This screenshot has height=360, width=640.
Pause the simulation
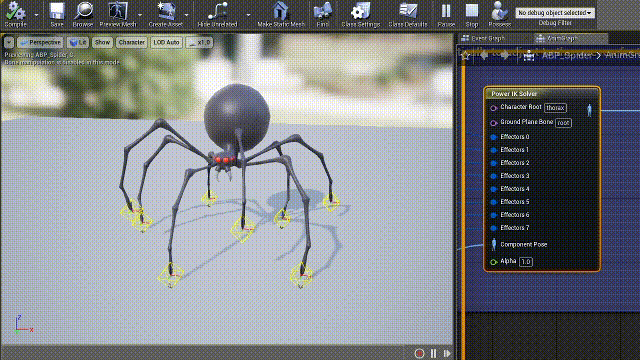pyautogui.click(x=446, y=14)
